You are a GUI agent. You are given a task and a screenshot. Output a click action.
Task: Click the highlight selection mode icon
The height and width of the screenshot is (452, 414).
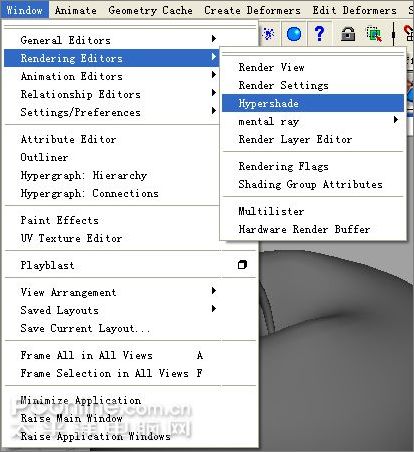[x=374, y=34]
